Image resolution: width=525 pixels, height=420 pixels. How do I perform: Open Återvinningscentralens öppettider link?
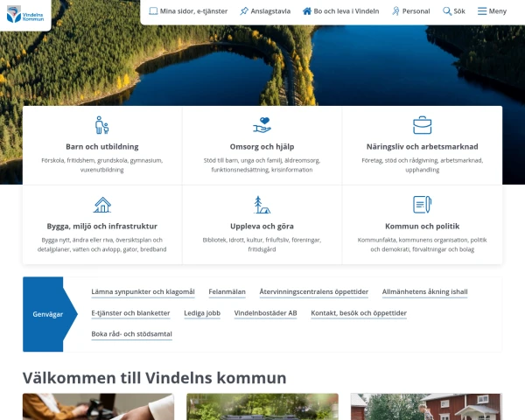(314, 291)
